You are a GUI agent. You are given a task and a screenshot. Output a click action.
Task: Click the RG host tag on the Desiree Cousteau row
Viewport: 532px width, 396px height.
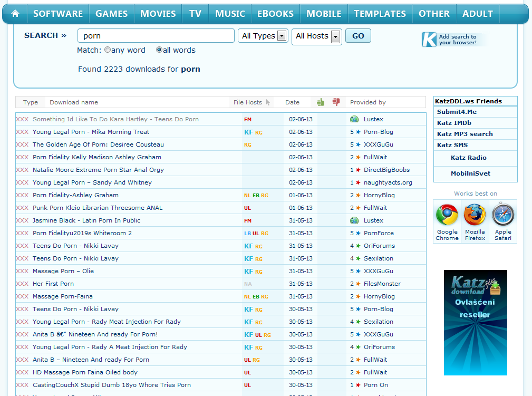[x=248, y=145]
